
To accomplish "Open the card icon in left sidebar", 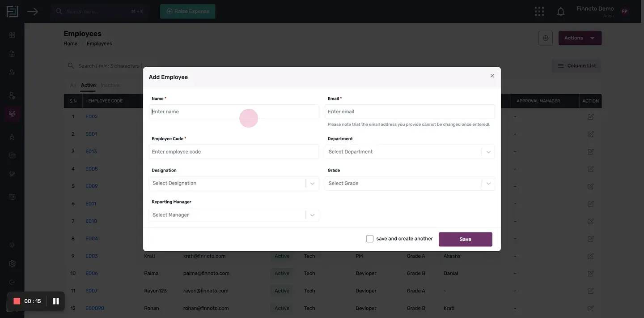I will point(12,155).
